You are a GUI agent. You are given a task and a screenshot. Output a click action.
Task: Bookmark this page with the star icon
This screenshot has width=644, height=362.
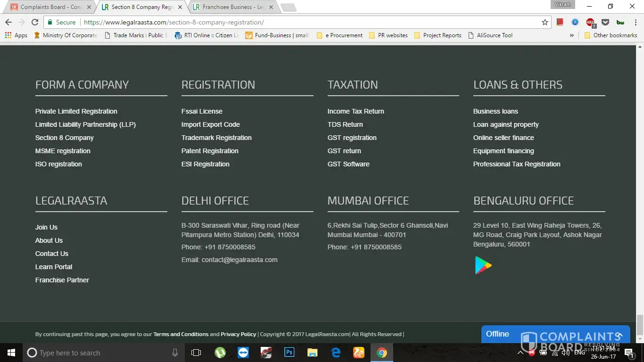coord(545,22)
